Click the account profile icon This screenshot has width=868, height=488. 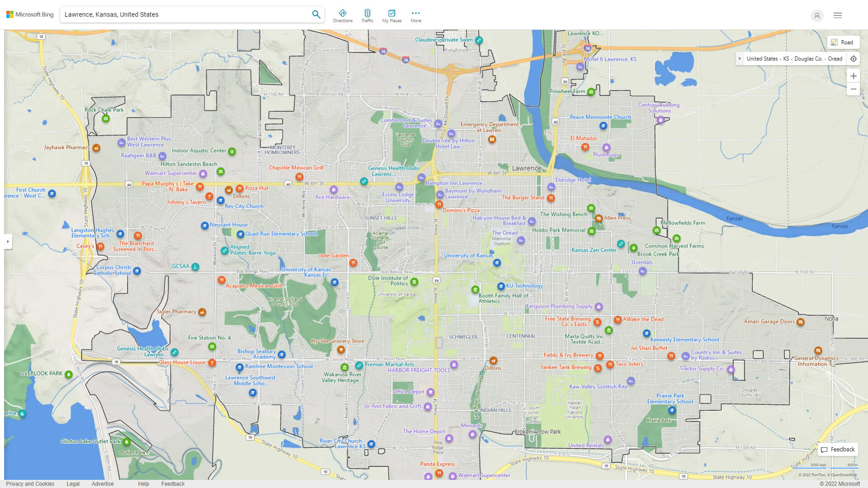pyautogui.click(x=817, y=16)
